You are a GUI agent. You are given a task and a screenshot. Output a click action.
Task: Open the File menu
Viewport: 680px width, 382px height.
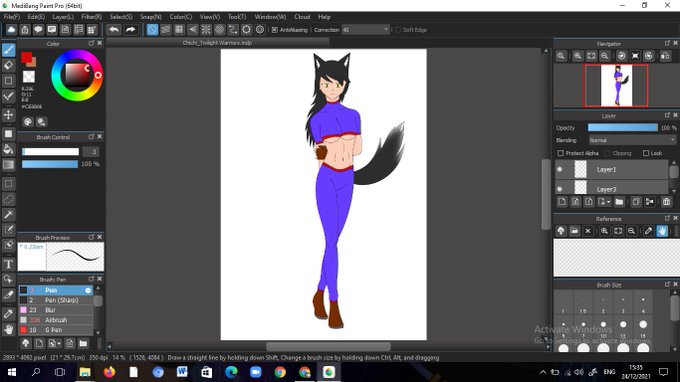pyautogui.click(x=12, y=17)
